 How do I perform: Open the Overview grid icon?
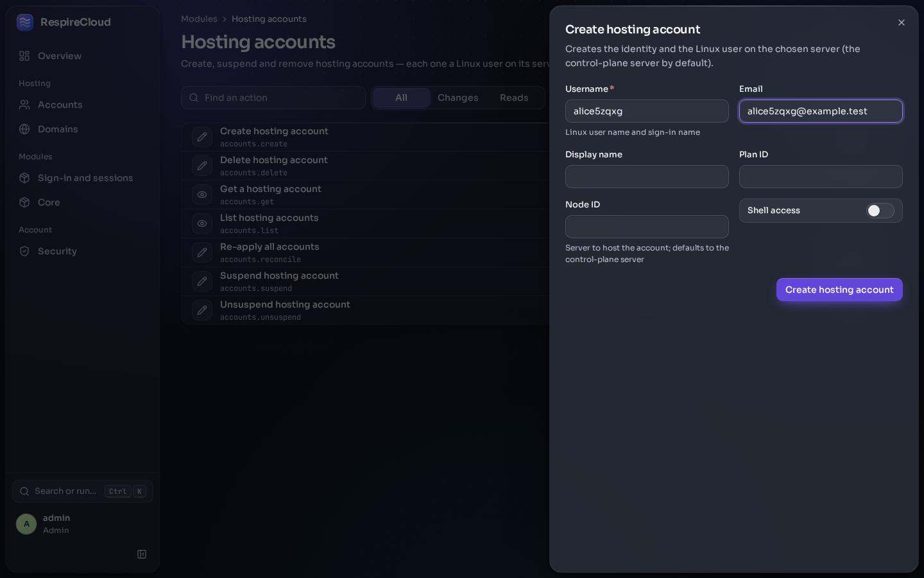click(x=24, y=56)
